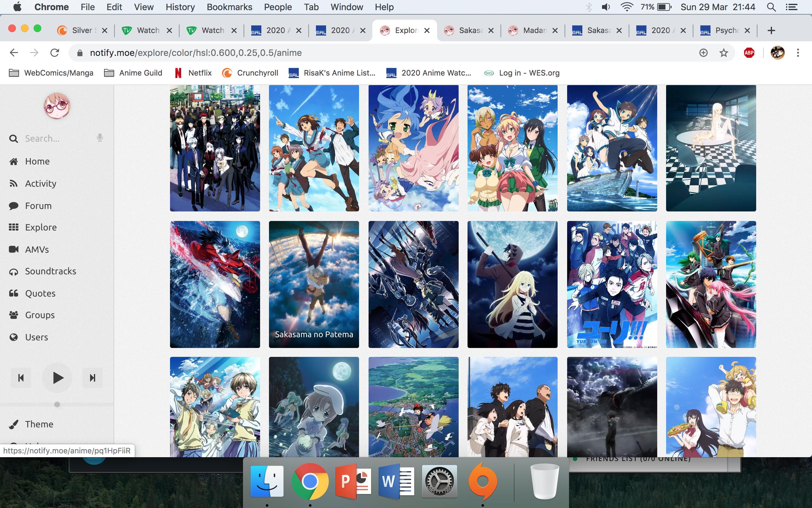The width and height of the screenshot is (812, 508).
Task: Open the Forum speech bubble icon
Action: [x=13, y=206]
